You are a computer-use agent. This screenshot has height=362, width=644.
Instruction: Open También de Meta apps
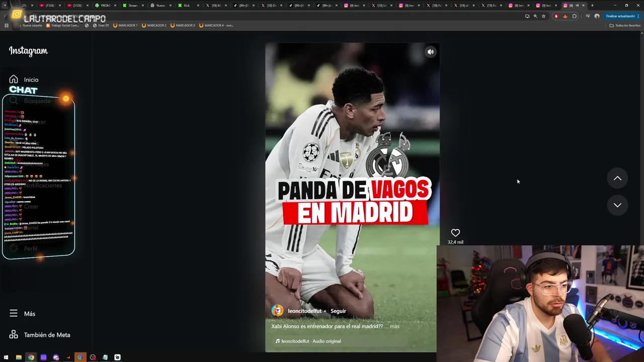40,335
